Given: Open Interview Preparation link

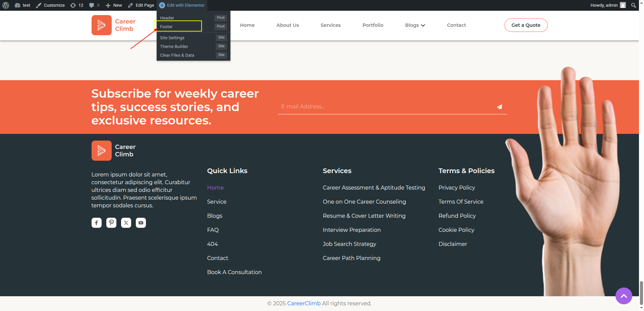Looking at the screenshot, I should click(352, 230).
